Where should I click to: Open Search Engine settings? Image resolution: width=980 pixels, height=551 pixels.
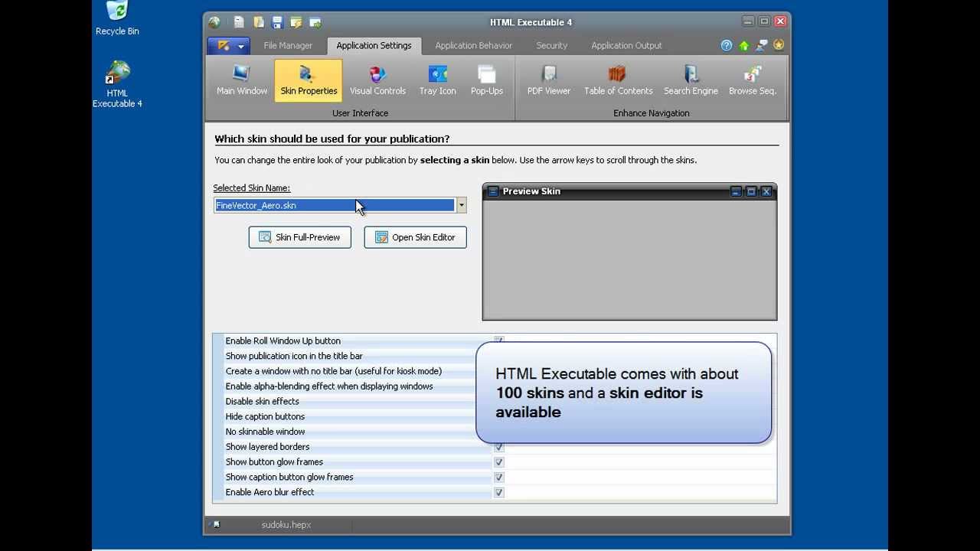[x=691, y=80]
